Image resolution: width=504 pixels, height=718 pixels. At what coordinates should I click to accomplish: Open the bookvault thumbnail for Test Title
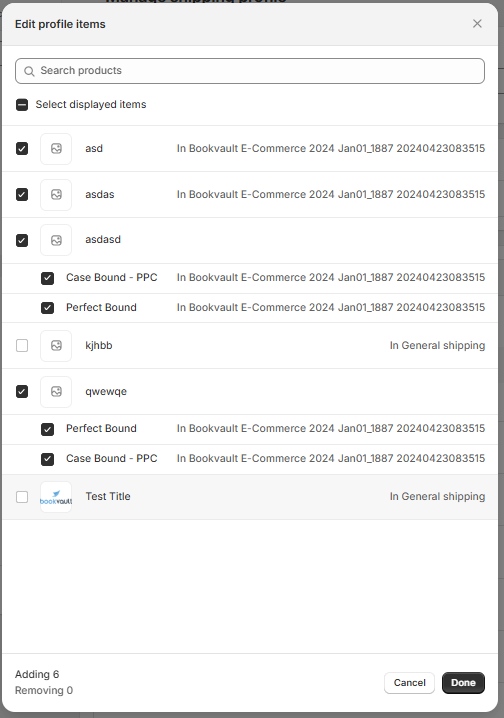pyautogui.click(x=56, y=497)
